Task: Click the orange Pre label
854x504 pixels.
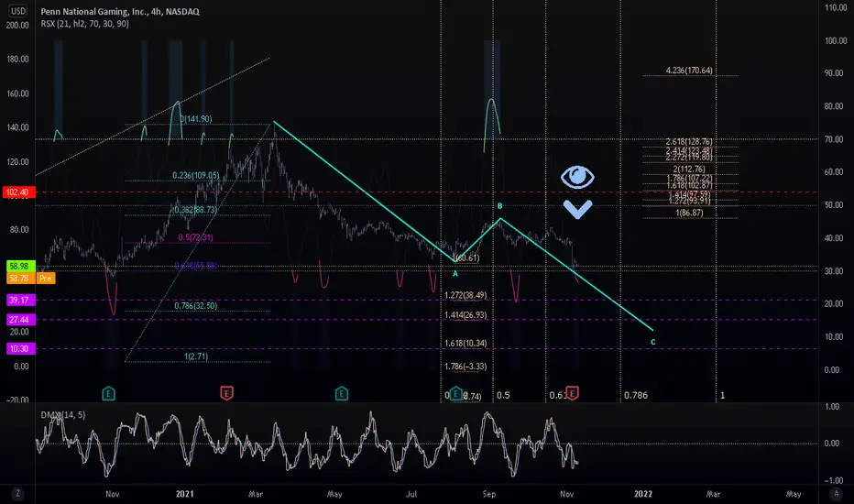Action: [46, 279]
